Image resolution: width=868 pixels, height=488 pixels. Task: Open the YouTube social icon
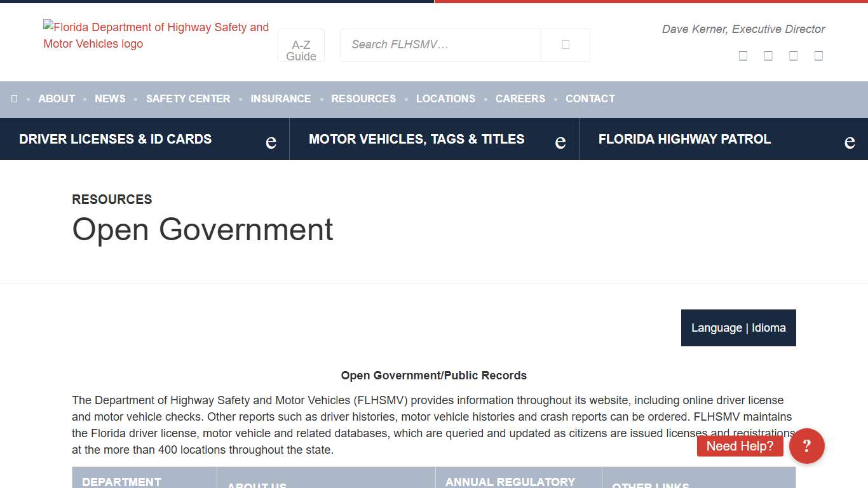tap(818, 55)
